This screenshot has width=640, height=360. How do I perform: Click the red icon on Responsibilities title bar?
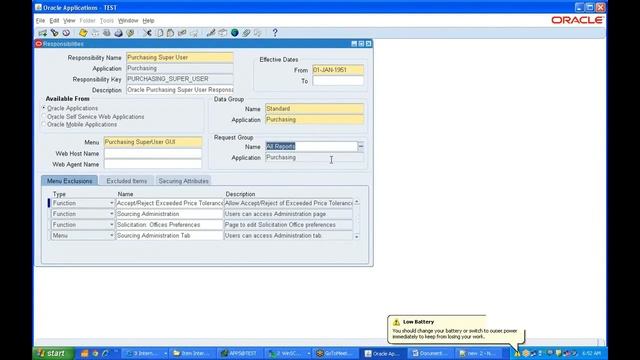coord(39,44)
